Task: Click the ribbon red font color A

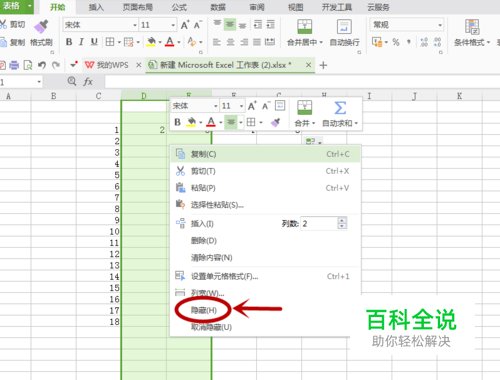Action: (x=170, y=42)
